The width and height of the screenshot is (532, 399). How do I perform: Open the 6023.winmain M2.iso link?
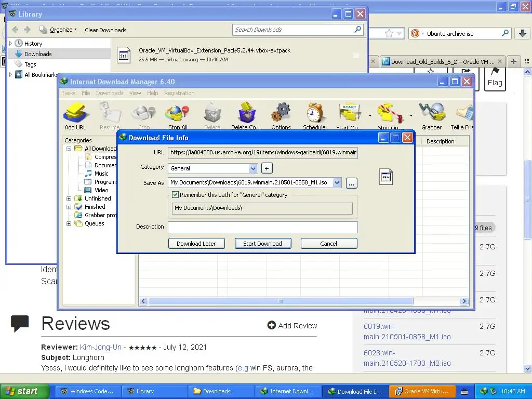pos(407,358)
